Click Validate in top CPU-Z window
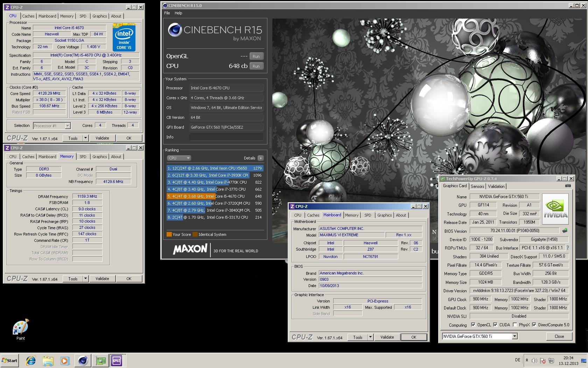588x368 pixels. [x=102, y=138]
